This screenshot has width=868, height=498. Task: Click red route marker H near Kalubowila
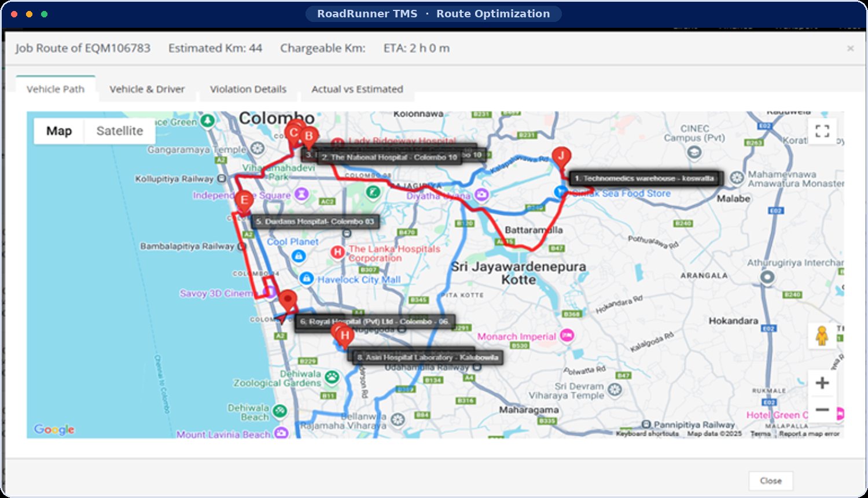tap(345, 336)
